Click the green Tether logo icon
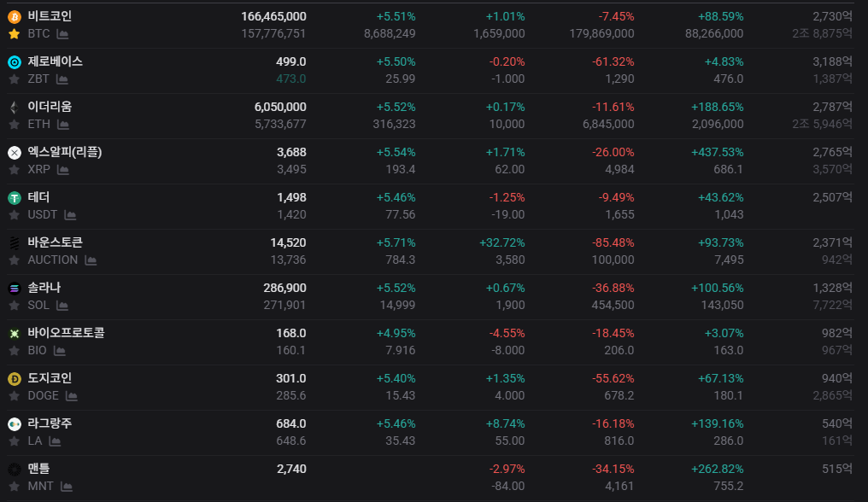Screen dimensions: 868x502 point(14,197)
